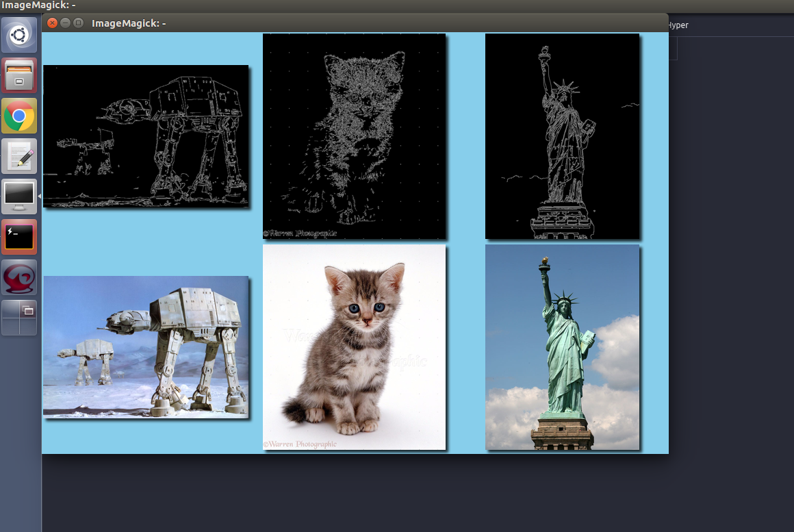This screenshot has width=794, height=532.
Task: Click the color AT-AT walker photo
Action: tap(145, 346)
